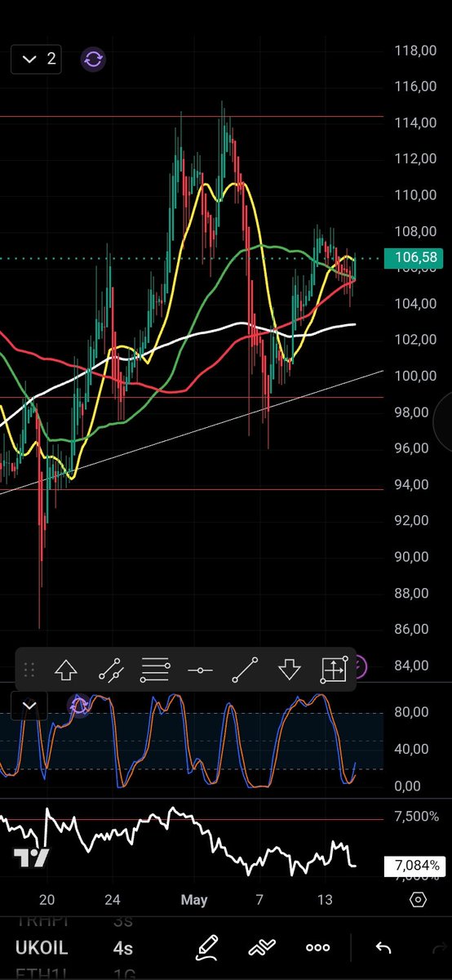
Task: Click the 118,00 price axis label
Action: tap(415, 51)
